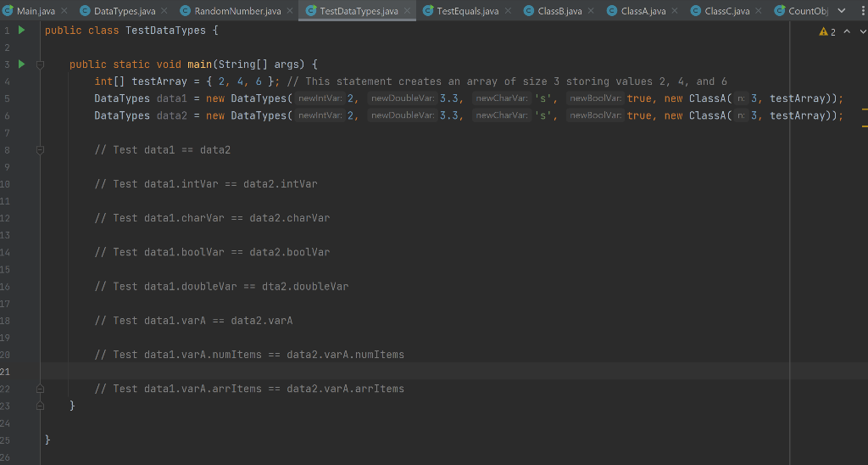
Task: Jump to the next highlighted problem arrow
Action: pyautogui.click(x=862, y=31)
